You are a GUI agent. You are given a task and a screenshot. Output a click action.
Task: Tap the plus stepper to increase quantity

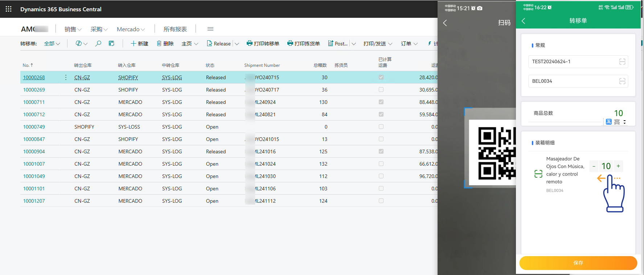click(x=618, y=166)
